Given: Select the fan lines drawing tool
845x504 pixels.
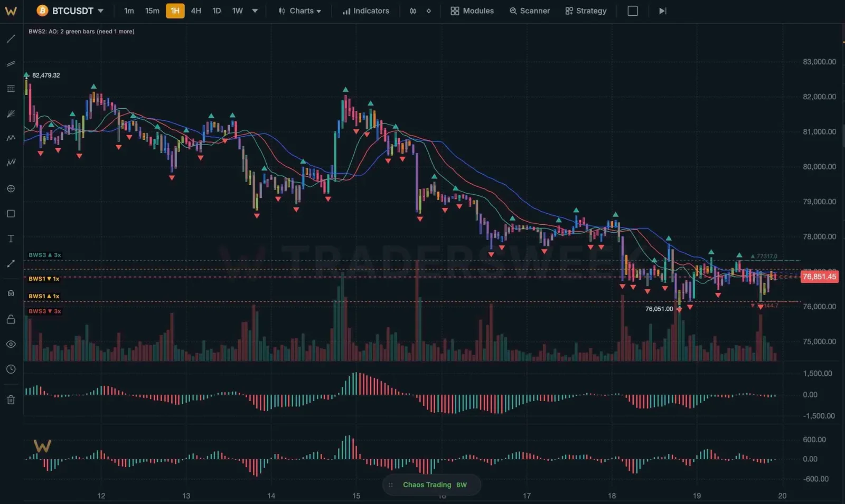Looking at the screenshot, I should point(11,113).
